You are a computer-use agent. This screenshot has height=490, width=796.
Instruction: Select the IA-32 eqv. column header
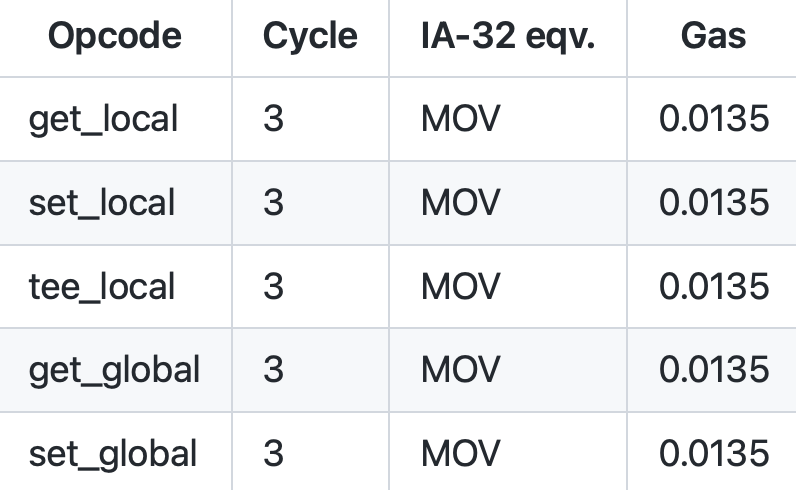click(x=508, y=37)
